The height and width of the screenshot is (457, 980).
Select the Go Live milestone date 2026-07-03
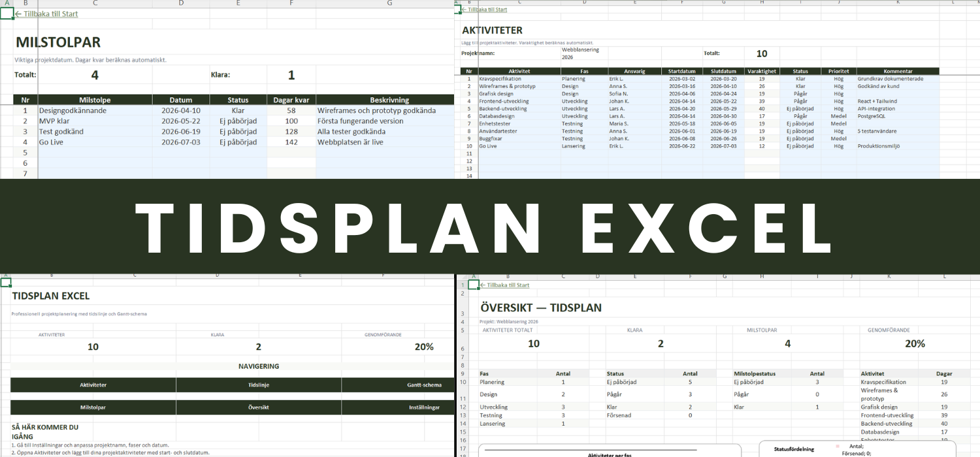click(x=181, y=142)
